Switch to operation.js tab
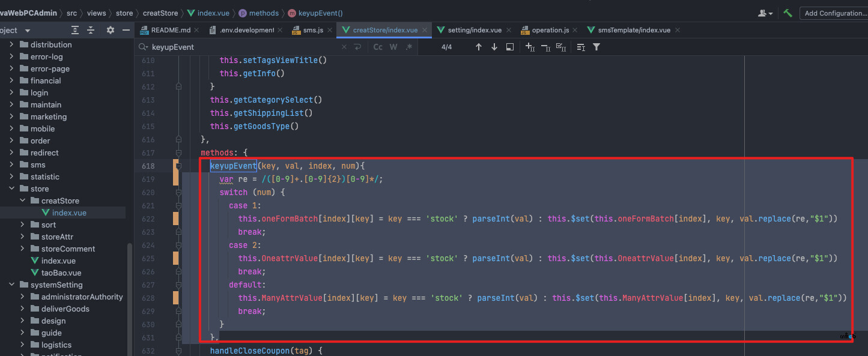 tap(550, 30)
